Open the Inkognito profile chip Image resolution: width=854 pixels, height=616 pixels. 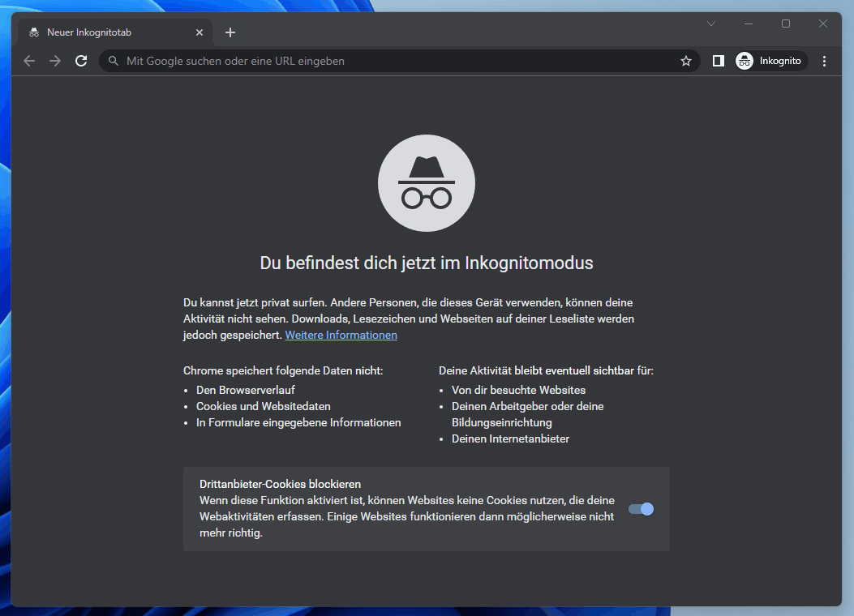point(771,61)
